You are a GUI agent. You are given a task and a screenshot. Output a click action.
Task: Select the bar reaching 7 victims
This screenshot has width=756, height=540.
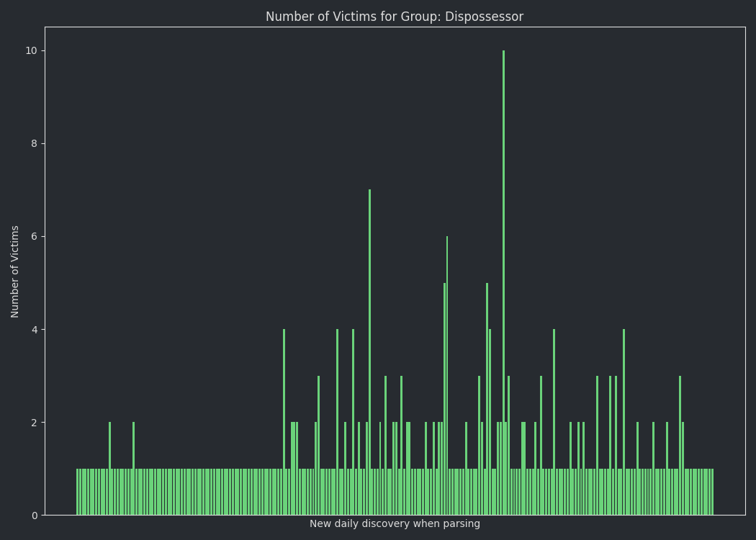click(370, 352)
